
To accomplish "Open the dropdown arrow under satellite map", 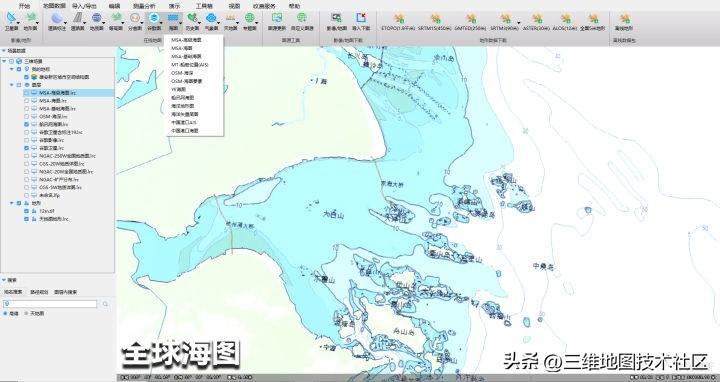I will coord(17,23).
